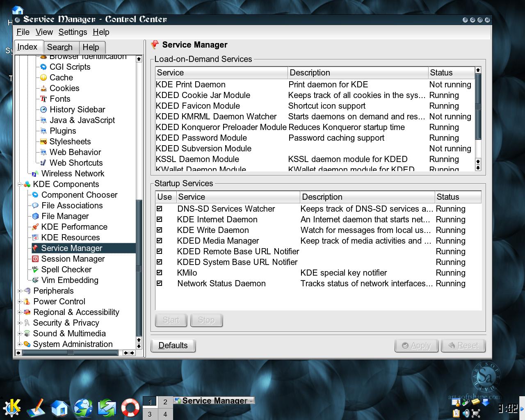
Task: Click the Vim Embedding icon
Action: (x=35, y=280)
